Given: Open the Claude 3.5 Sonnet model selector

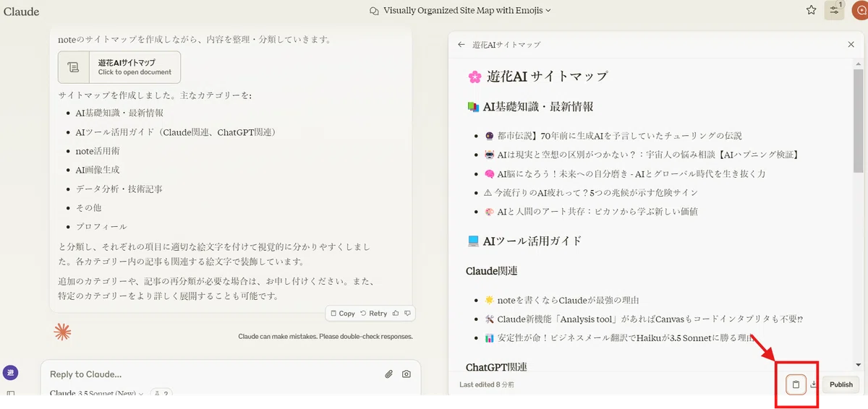Looking at the screenshot, I should pyautogui.click(x=97, y=394).
